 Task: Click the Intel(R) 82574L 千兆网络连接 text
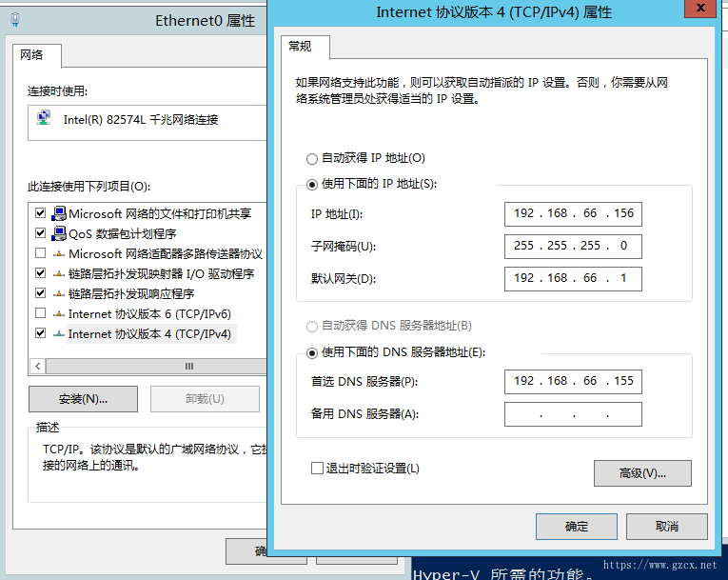[141, 120]
